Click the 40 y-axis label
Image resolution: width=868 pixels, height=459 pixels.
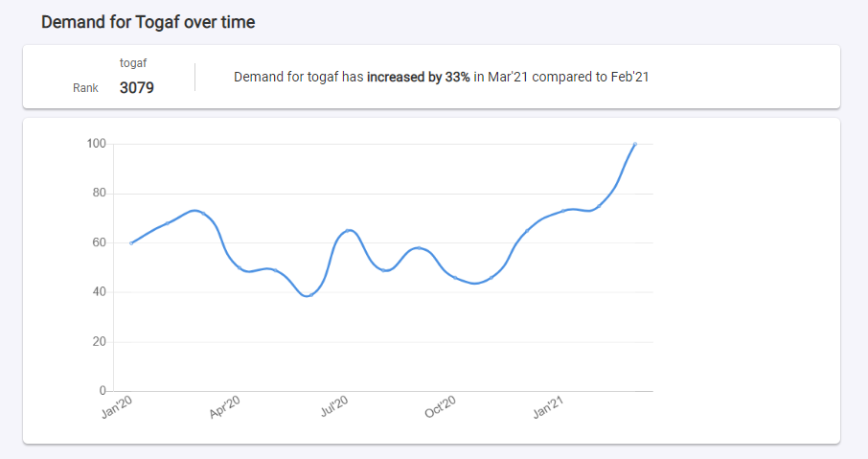pos(99,292)
